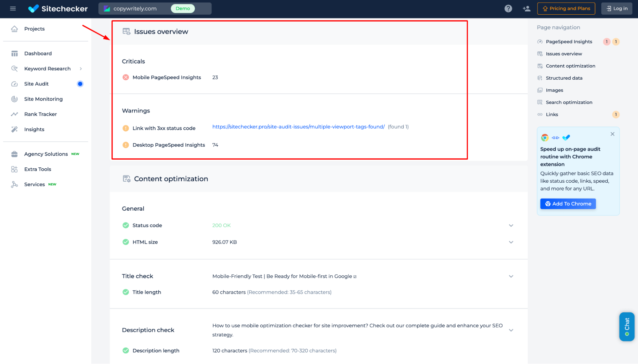638x364 pixels.
Task: Open the Projects menu item
Action: (34, 28)
